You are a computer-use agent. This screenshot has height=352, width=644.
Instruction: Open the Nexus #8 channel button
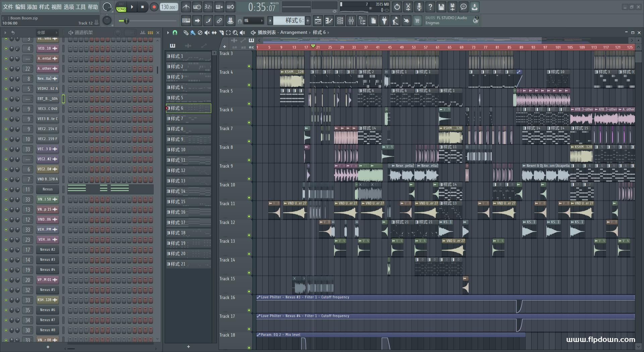[x=48, y=330]
